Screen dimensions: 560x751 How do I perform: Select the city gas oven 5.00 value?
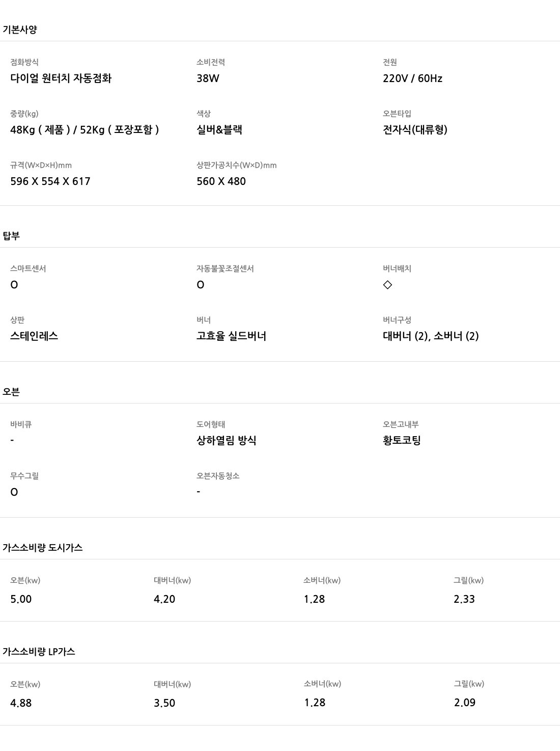21,599
